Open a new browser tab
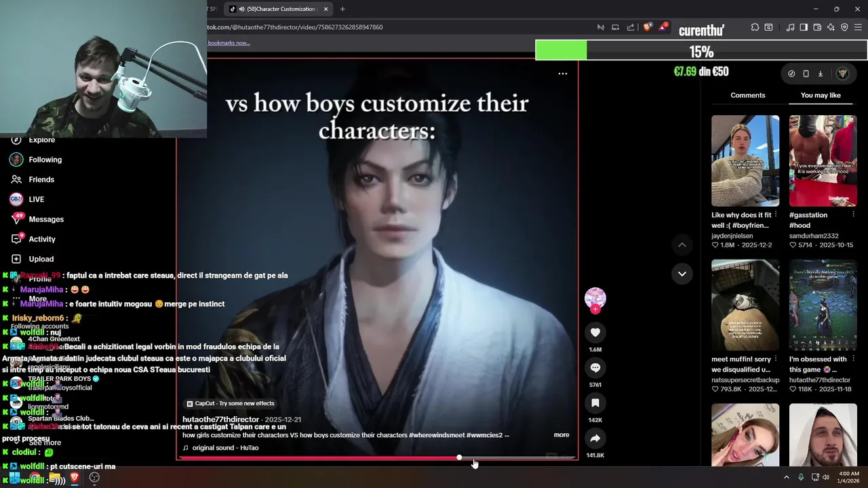This screenshot has height=488, width=868. tap(342, 9)
